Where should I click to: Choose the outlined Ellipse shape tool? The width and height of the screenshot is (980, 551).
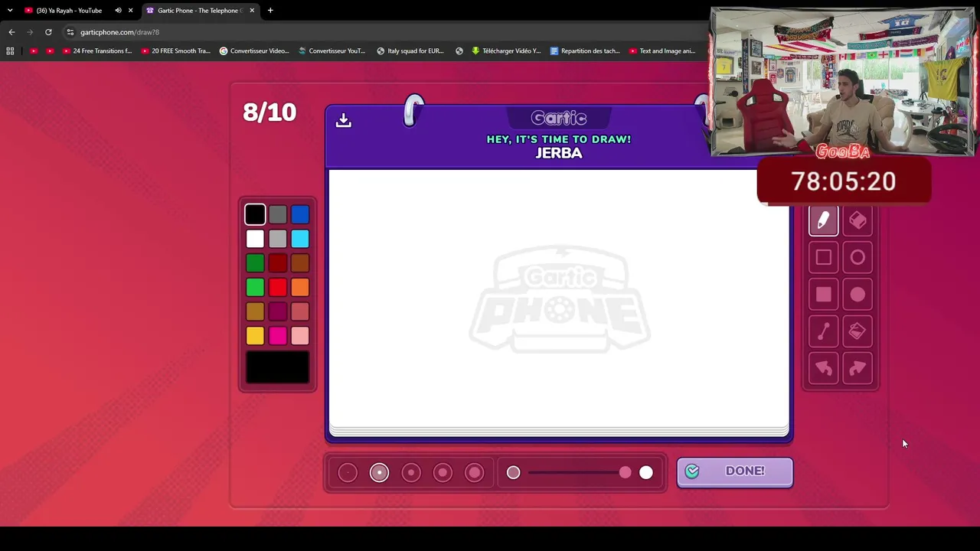[857, 258]
